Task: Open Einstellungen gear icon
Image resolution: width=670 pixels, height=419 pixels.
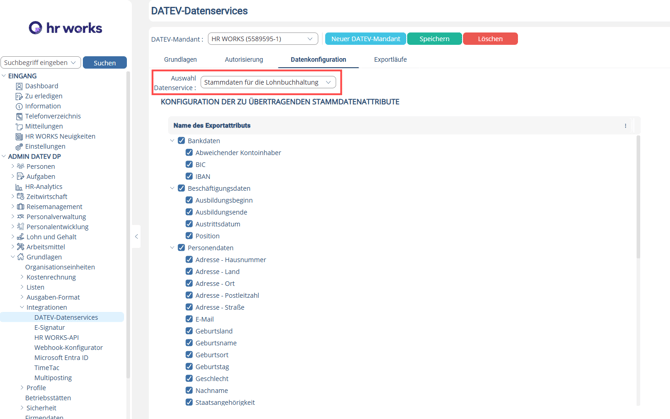Action: (x=19, y=147)
